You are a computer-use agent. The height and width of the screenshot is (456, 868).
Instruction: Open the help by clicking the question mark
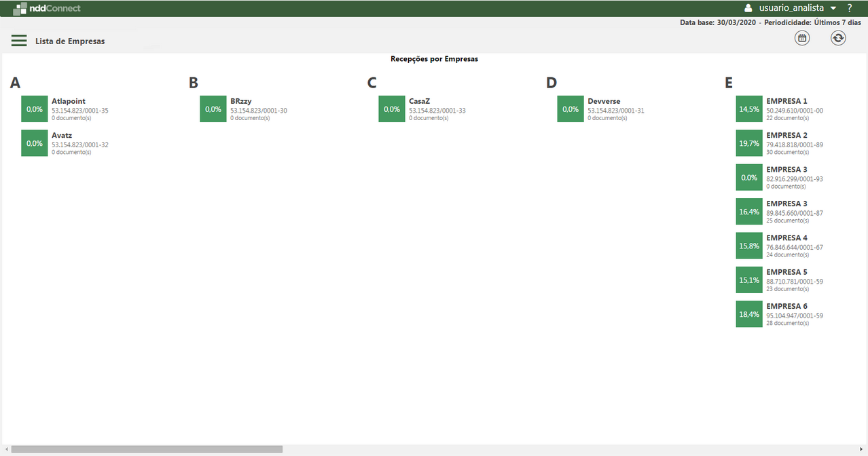(x=849, y=8)
